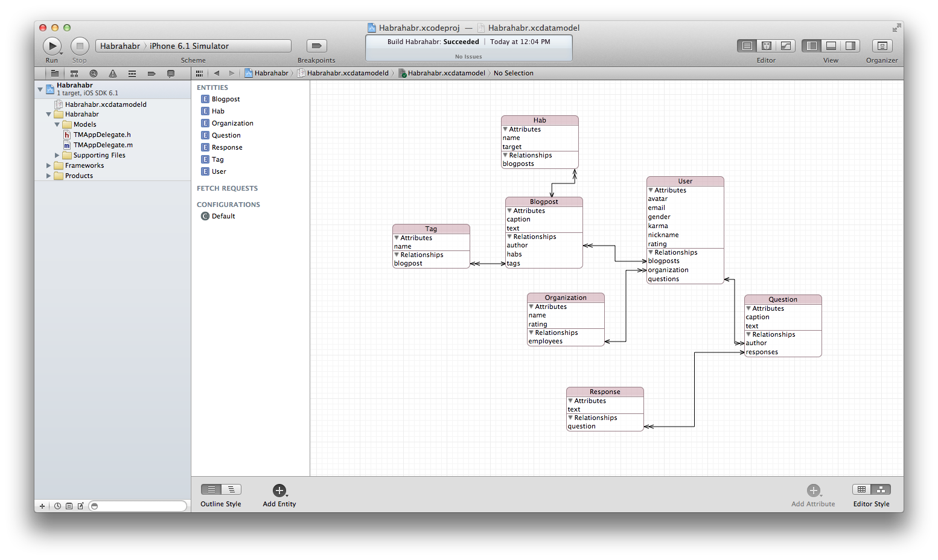
Task: Go back in editor history
Action: 217,73
